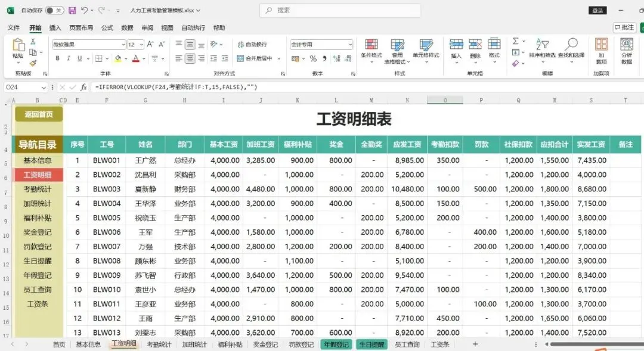The width and height of the screenshot is (644, 351).
Task: Click the Redo arrow icon
Action: click(101, 10)
